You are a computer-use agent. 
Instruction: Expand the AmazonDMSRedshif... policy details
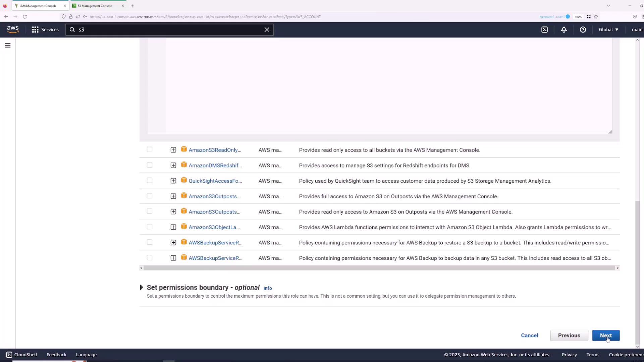coord(173,165)
